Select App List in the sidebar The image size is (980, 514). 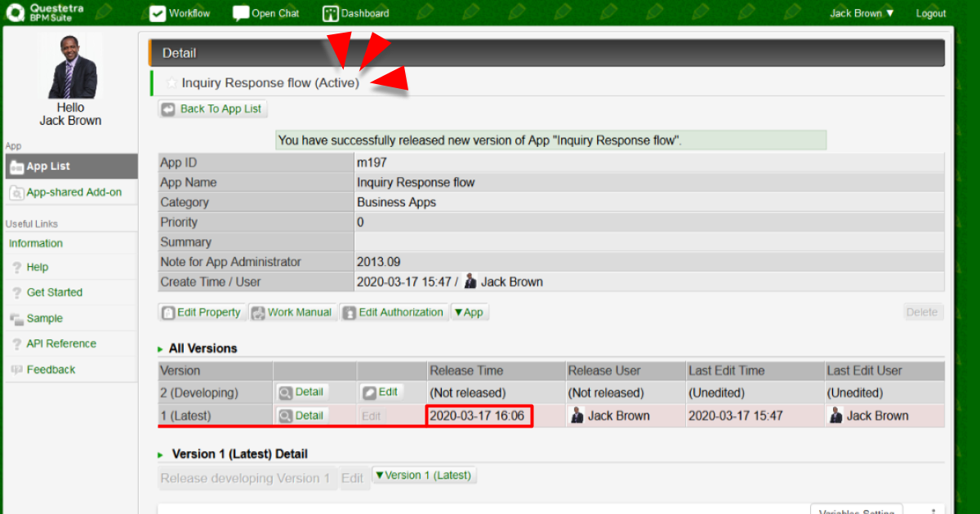click(x=48, y=166)
